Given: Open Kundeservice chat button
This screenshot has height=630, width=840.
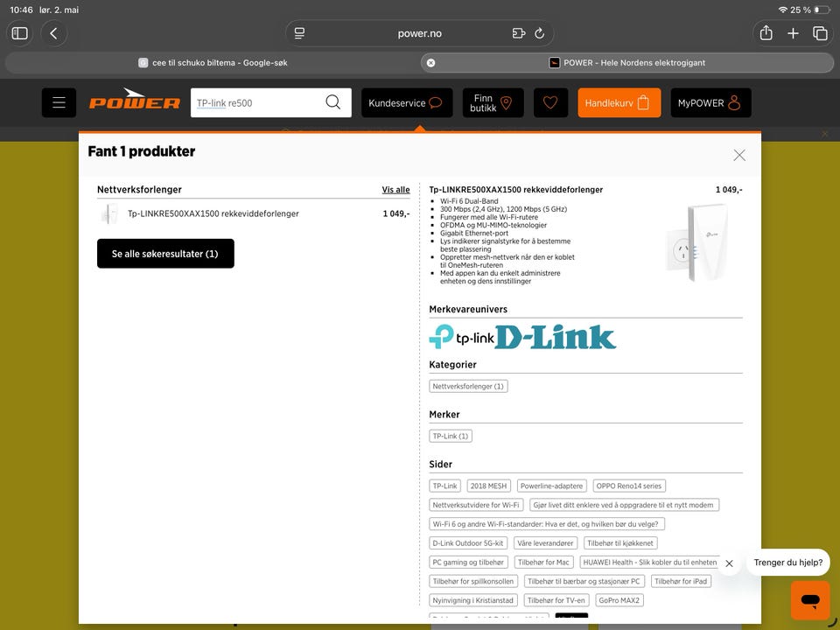Looking at the screenshot, I should (407, 102).
